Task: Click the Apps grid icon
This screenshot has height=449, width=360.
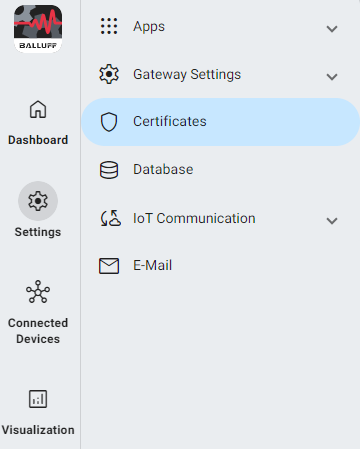Action: pos(109,26)
